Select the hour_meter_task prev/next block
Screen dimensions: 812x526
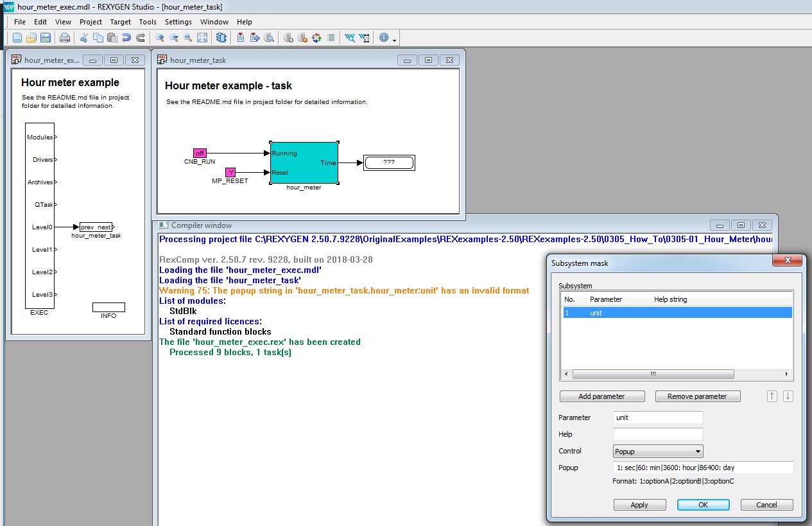96,227
